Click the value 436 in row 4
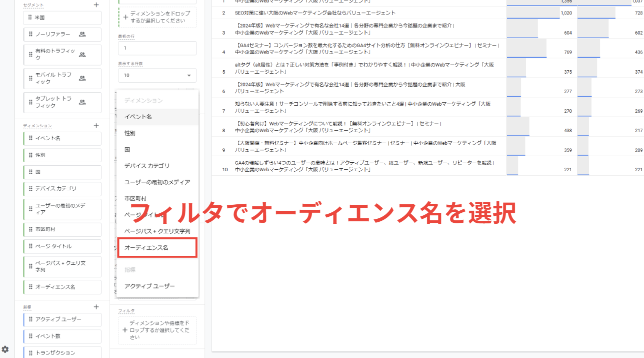Viewport: 644px width, 358px height. tap(638, 52)
